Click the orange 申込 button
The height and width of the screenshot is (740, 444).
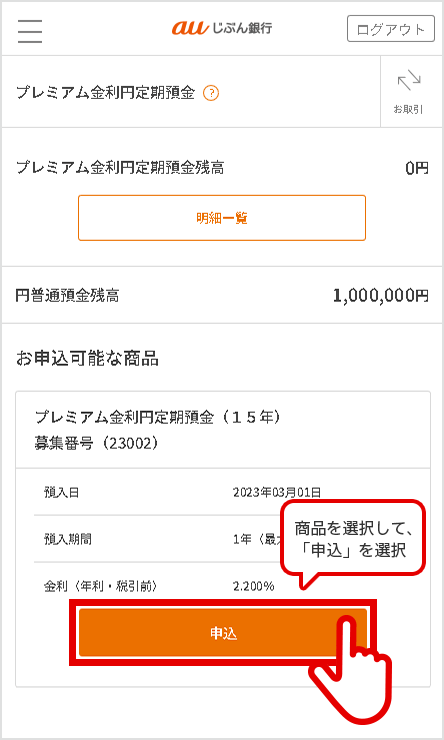tap(223, 633)
